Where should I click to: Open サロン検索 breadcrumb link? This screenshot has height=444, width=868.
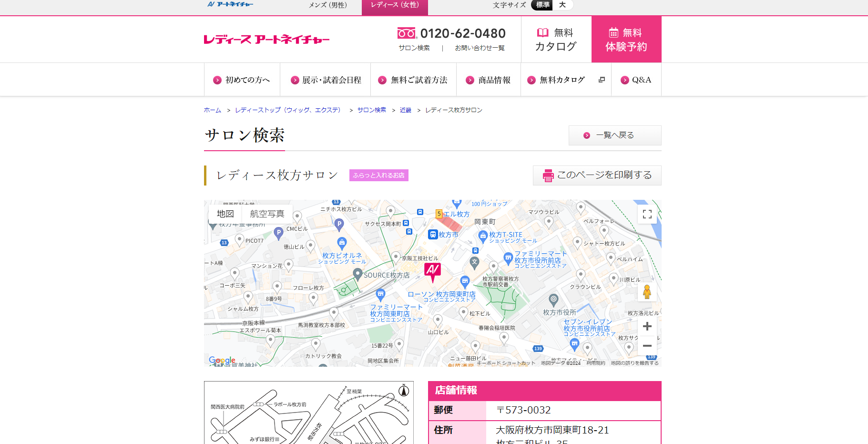point(372,110)
